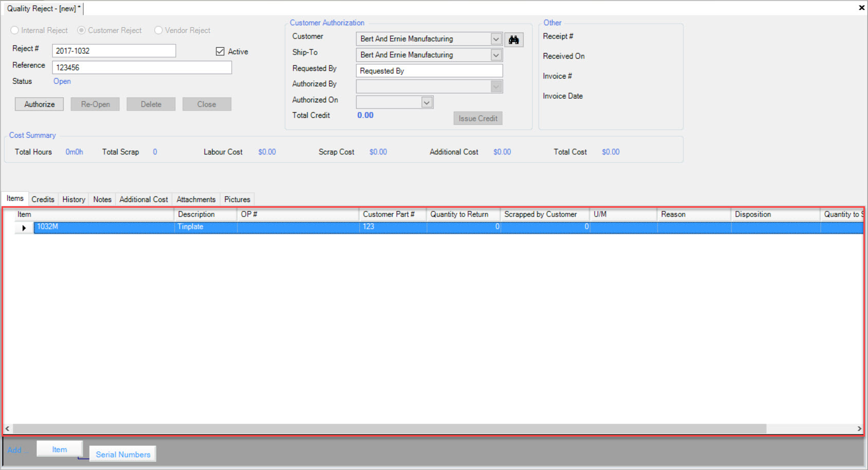Select the Internal Reject radio button
The width and height of the screenshot is (868, 470).
pyautogui.click(x=14, y=30)
